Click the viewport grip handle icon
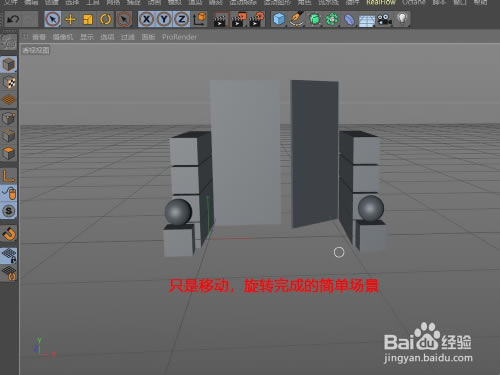Image resolution: width=500 pixels, height=375 pixels. (25, 36)
